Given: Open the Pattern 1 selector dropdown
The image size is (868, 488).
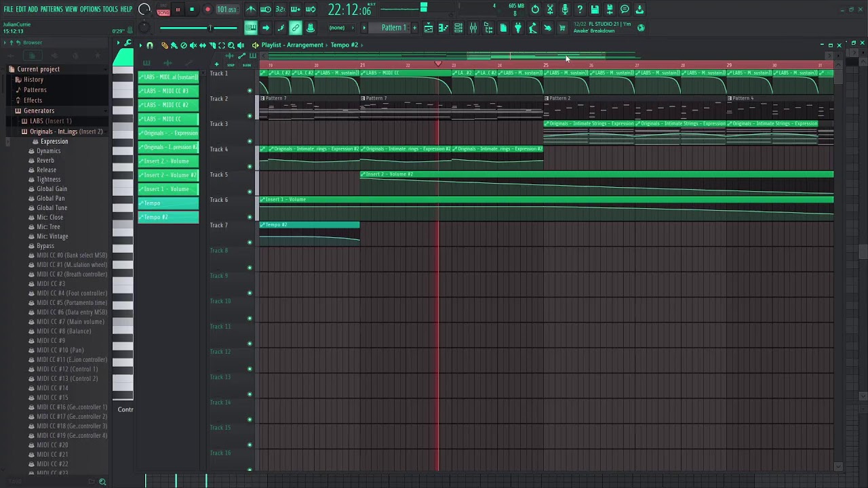Looking at the screenshot, I should click(393, 28).
